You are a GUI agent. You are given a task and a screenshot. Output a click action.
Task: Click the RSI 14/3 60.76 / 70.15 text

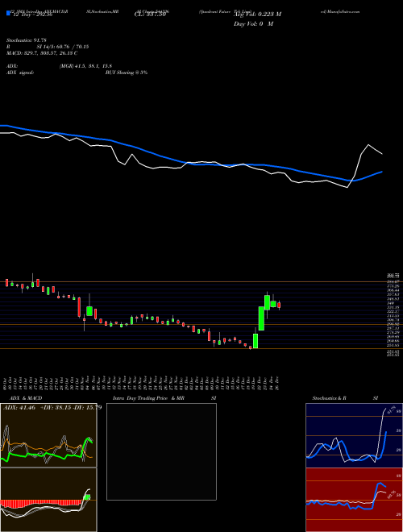[48, 47]
